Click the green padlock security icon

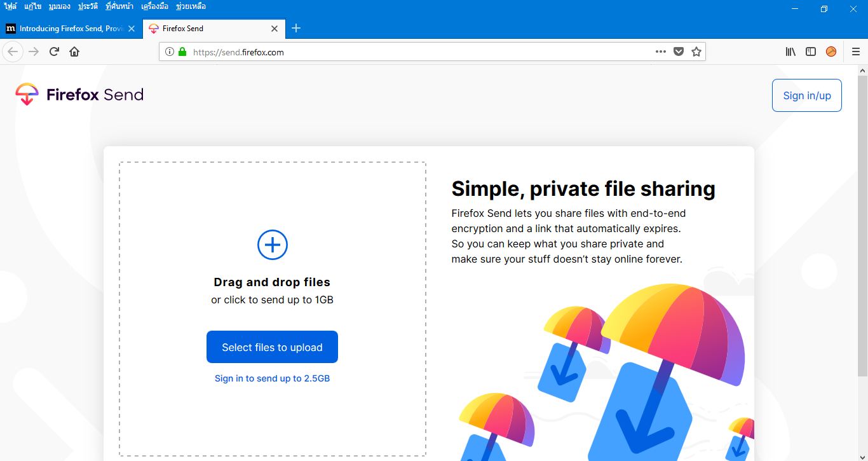pyautogui.click(x=182, y=52)
